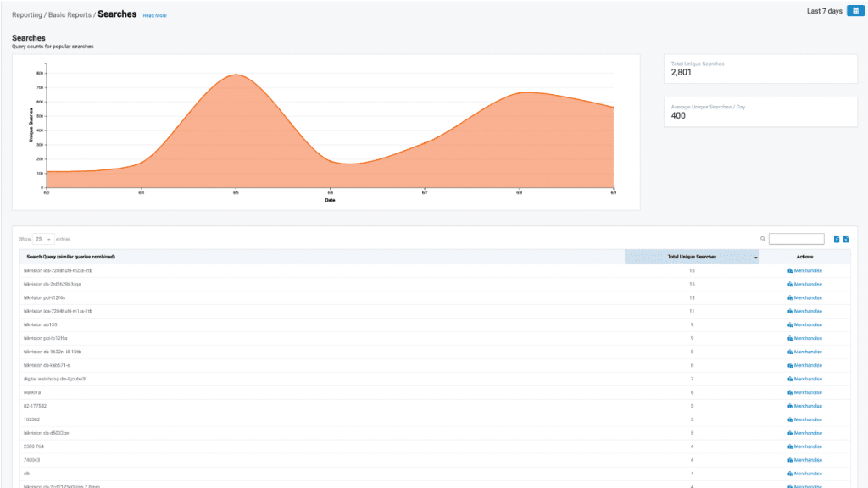This screenshot has height=488, width=868.
Task: Export the search table as CSV
Action: click(x=835, y=238)
